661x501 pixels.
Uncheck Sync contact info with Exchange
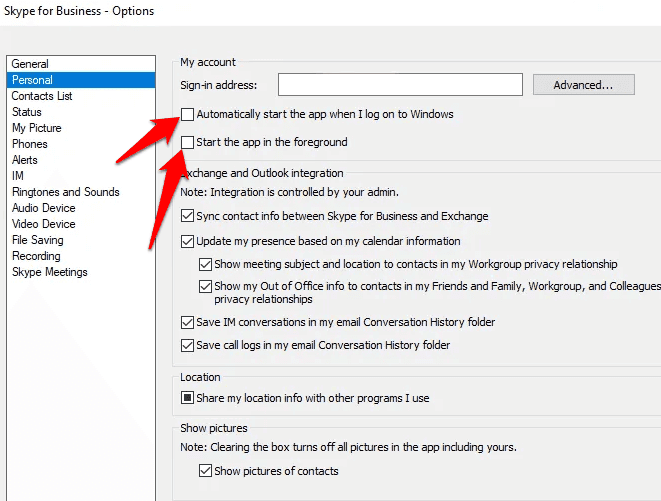188,216
